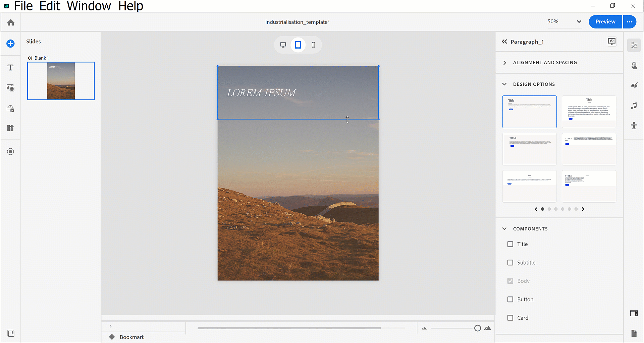
Task: Open the Edit menu
Action: (50, 6)
